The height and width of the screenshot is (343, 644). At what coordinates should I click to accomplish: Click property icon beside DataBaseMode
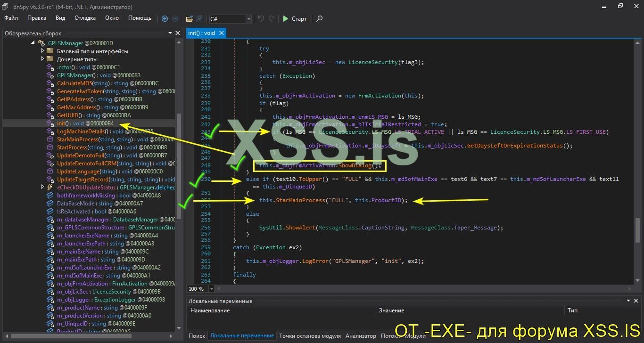point(50,204)
